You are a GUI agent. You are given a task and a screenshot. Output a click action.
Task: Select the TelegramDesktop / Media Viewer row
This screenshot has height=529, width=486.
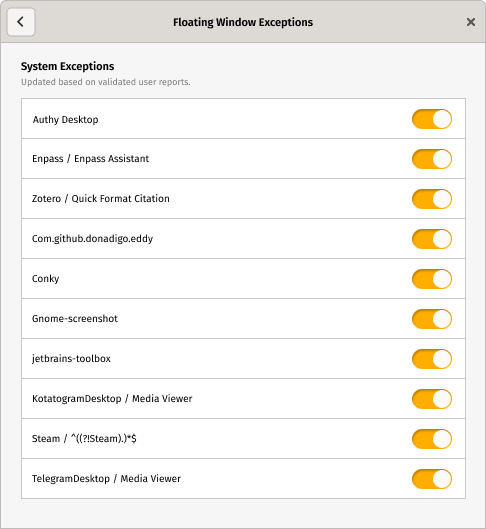click(x=243, y=479)
